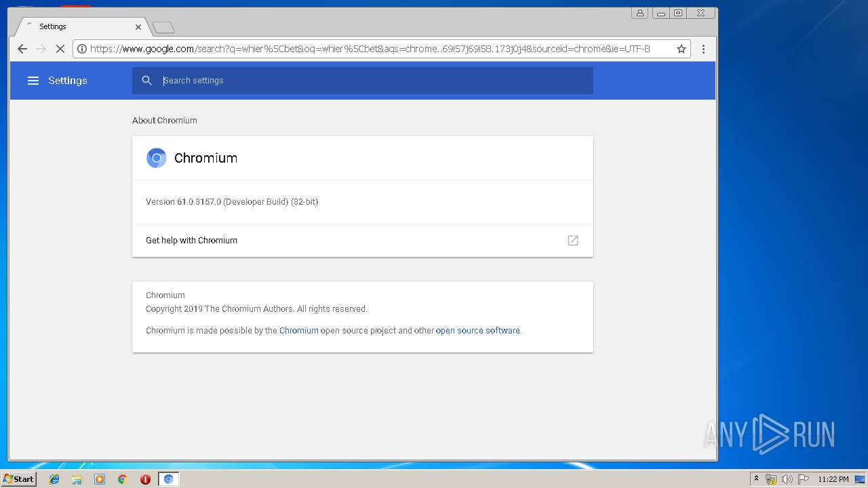
Task: Open Get help with Chromium
Action: (x=363, y=241)
